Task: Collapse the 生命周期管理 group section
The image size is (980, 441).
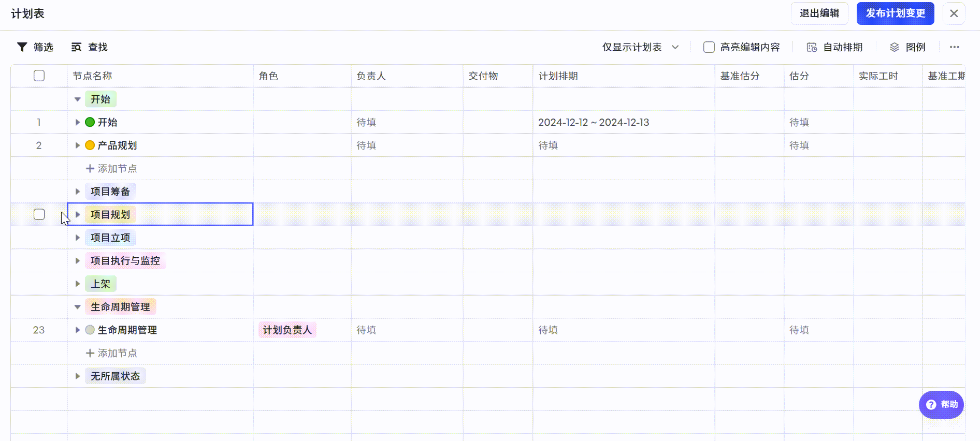Action: pyautogui.click(x=78, y=307)
